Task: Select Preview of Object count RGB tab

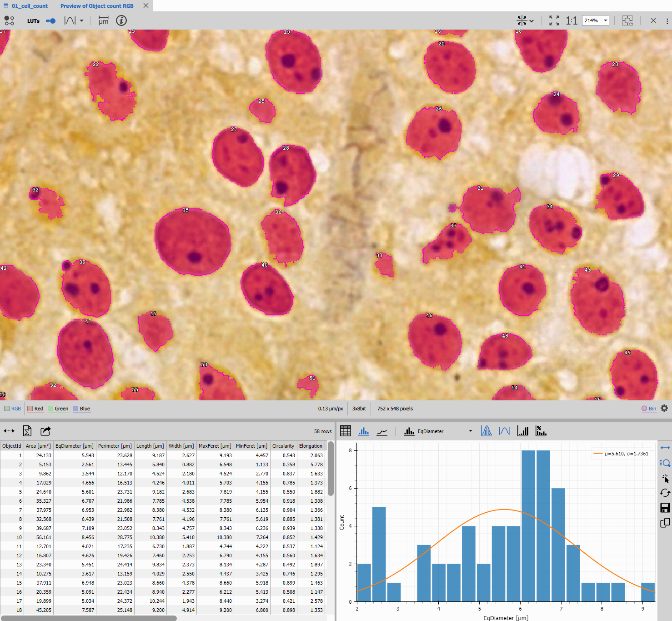Action: [x=97, y=6]
